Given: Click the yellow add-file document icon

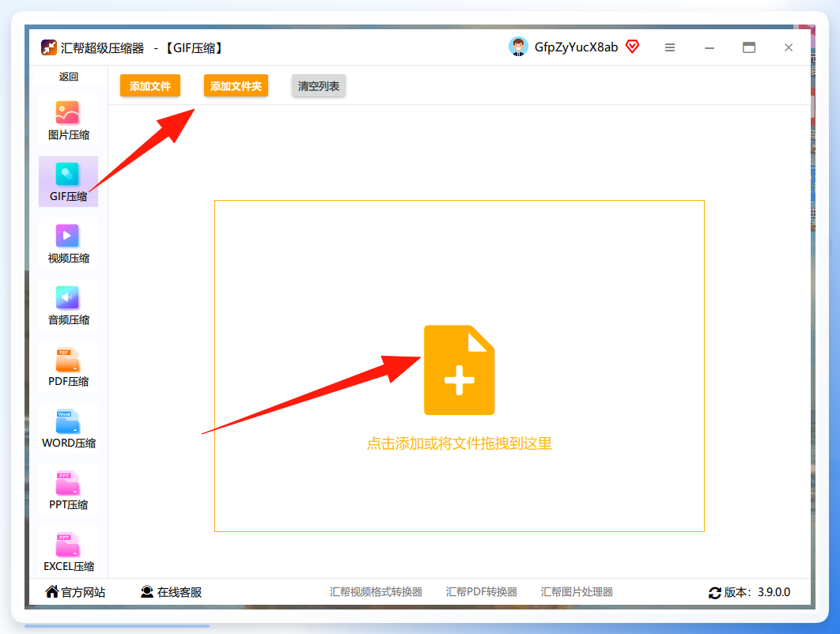Looking at the screenshot, I should [x=459, y=370].
